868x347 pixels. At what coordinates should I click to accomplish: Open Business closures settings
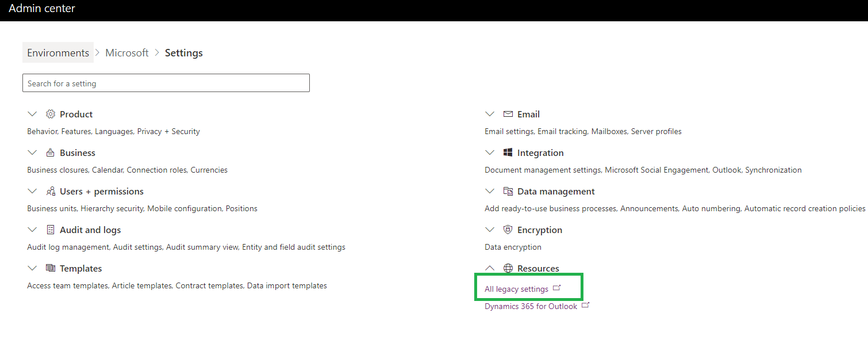tap(58, 170)
